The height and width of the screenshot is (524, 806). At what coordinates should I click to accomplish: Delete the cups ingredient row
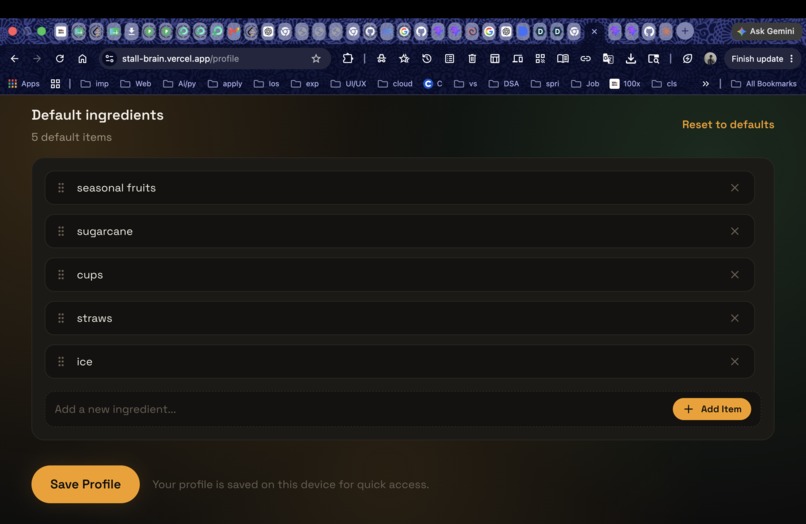point(735,275)
